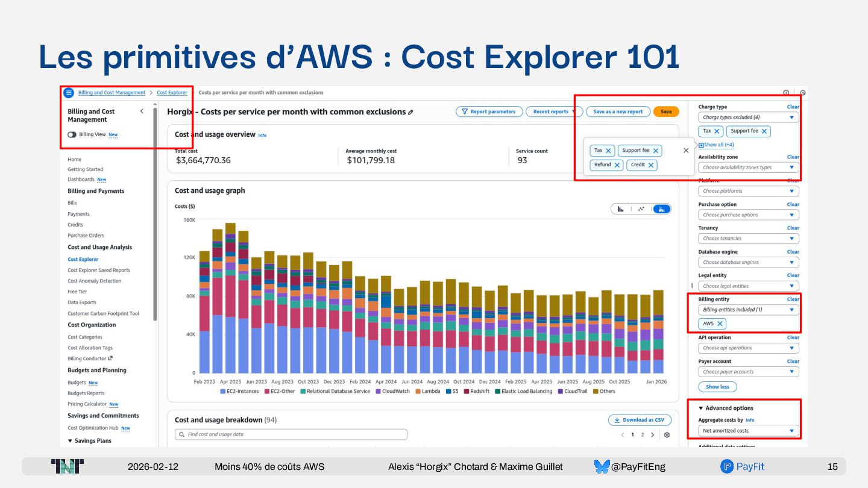Screen dimensions: 868x488
Task: Open the Payer account dropdown
Action: pyautogui.click(x=749, y=372)
